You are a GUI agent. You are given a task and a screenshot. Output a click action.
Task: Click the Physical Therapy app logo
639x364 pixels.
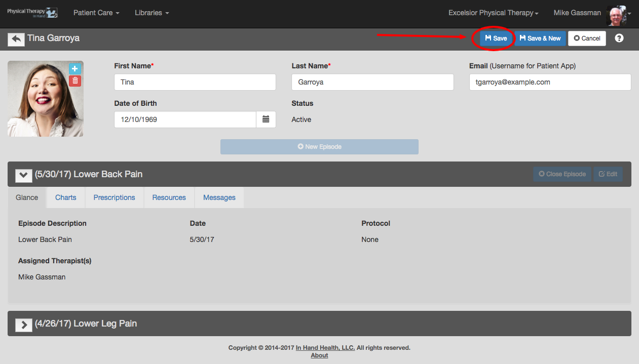coord(32,13)
